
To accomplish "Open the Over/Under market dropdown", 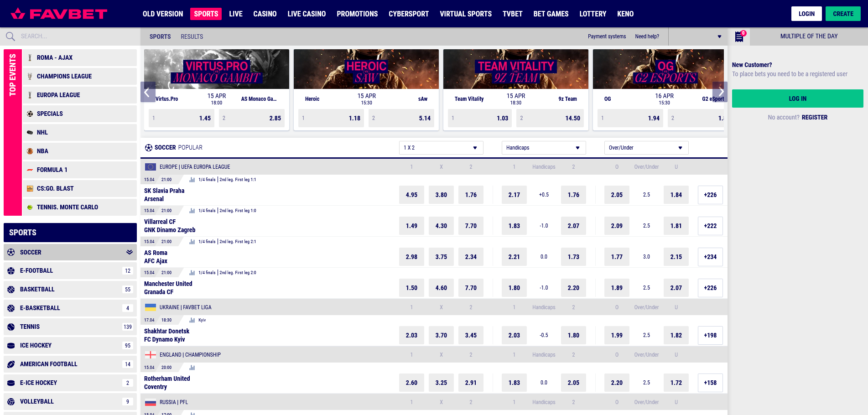I will (x=646, y=148).
